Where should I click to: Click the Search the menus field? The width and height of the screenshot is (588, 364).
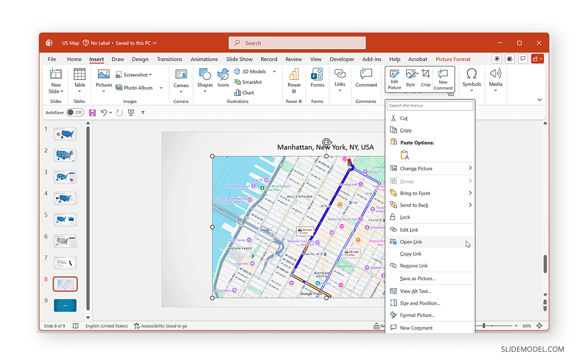430,105
